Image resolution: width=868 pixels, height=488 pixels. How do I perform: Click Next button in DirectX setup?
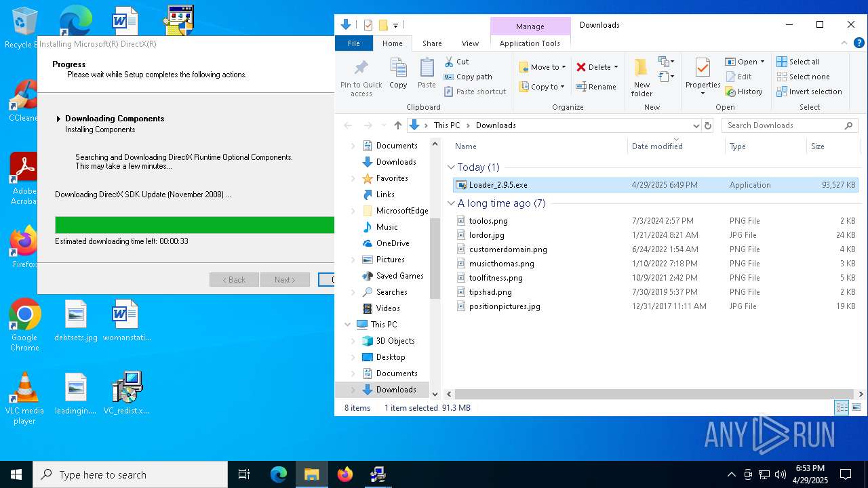click(x=285, y=280)
